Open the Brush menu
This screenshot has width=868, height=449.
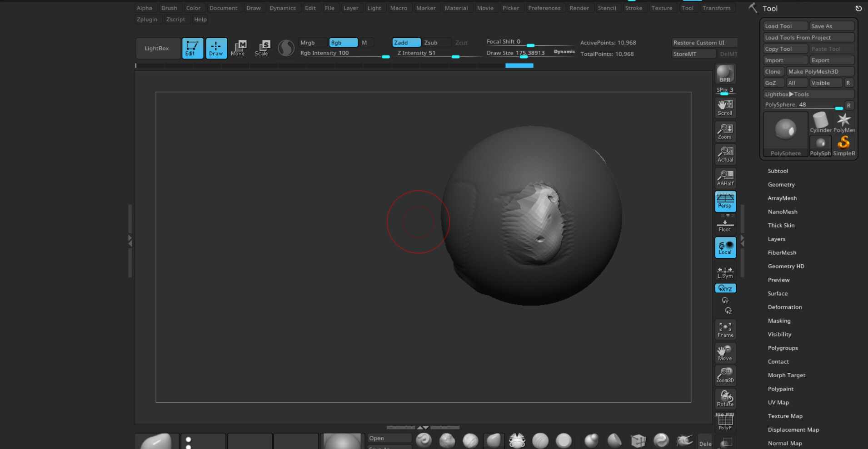[x=169, y=8]
